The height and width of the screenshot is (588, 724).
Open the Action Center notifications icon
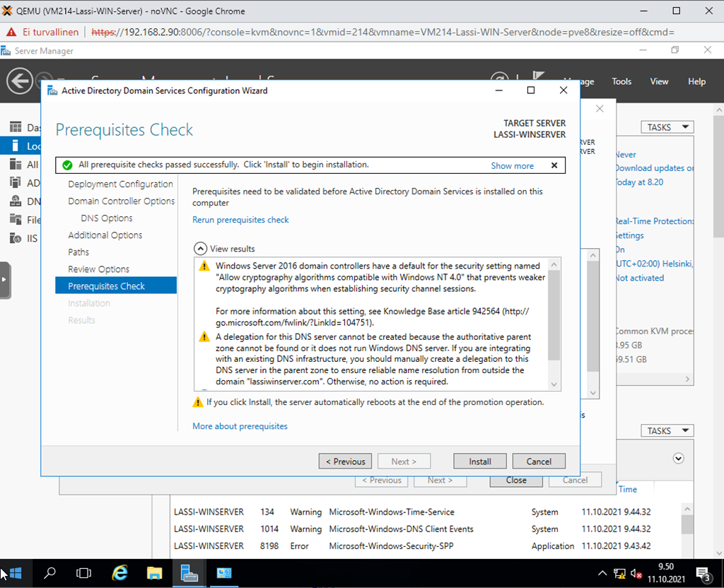tap(703, 574)
